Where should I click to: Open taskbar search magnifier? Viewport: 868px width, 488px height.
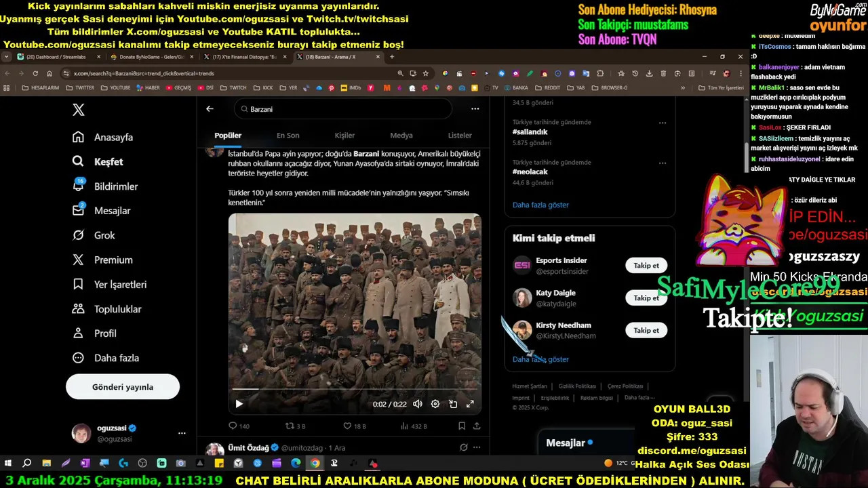click(x=27, y=464)
